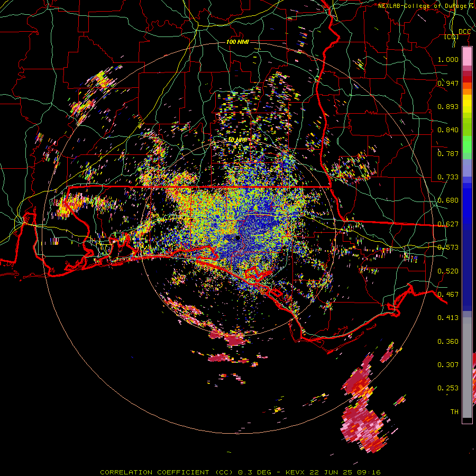476x476 pixels.
Task: Click the DCC product label
Action: pyautogui.click(x=464, y=32)
